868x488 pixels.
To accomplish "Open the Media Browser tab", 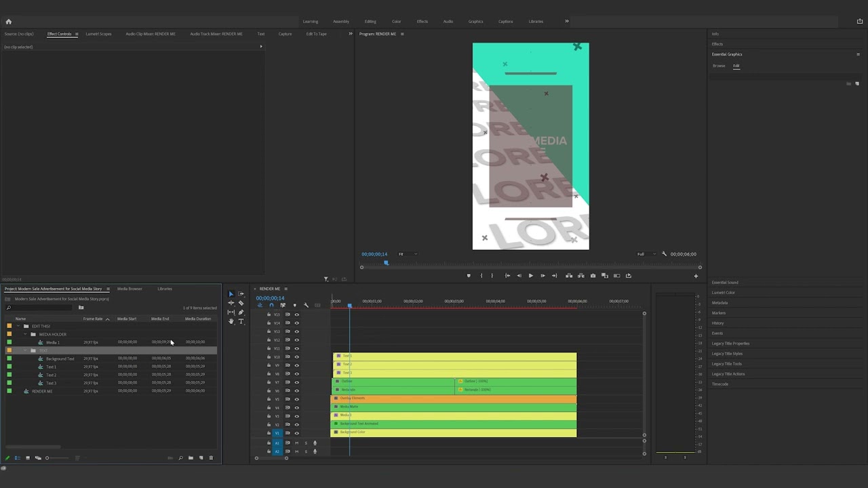I will pyautogui.click(x=130, y=289).
